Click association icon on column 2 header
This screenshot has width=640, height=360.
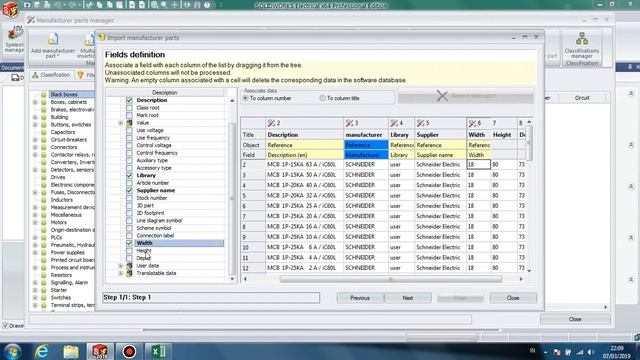click(271, 123)
